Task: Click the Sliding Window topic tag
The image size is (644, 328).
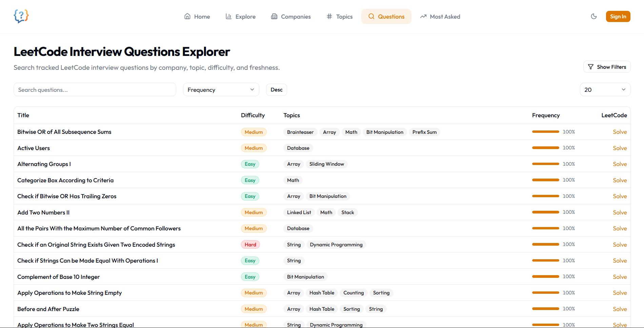Action: pos(326,164)
